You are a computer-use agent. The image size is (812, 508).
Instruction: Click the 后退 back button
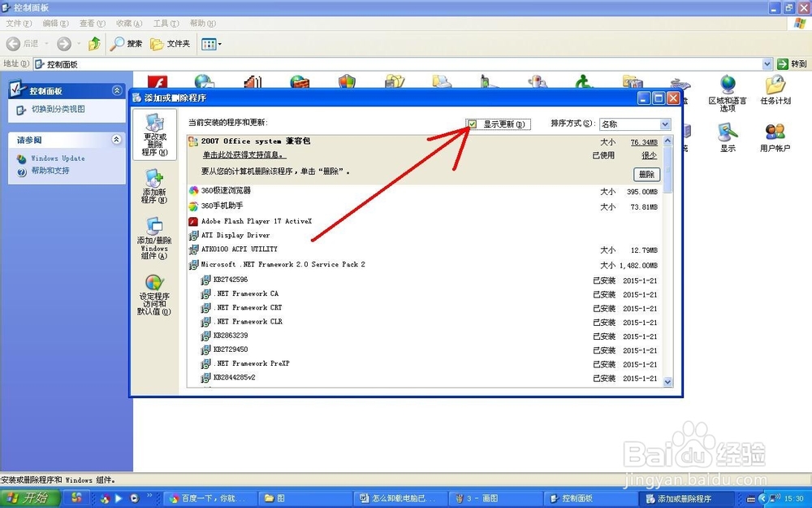(23, 44)
